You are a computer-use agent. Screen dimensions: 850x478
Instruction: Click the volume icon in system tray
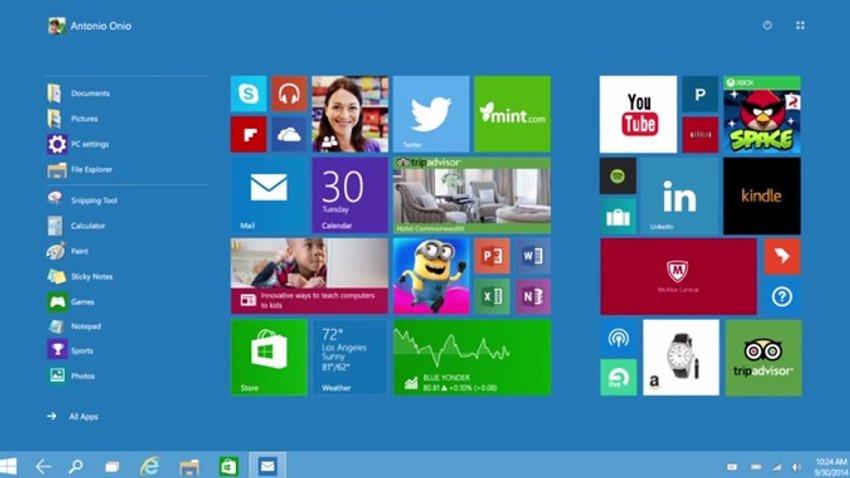(x=797, y=467)
